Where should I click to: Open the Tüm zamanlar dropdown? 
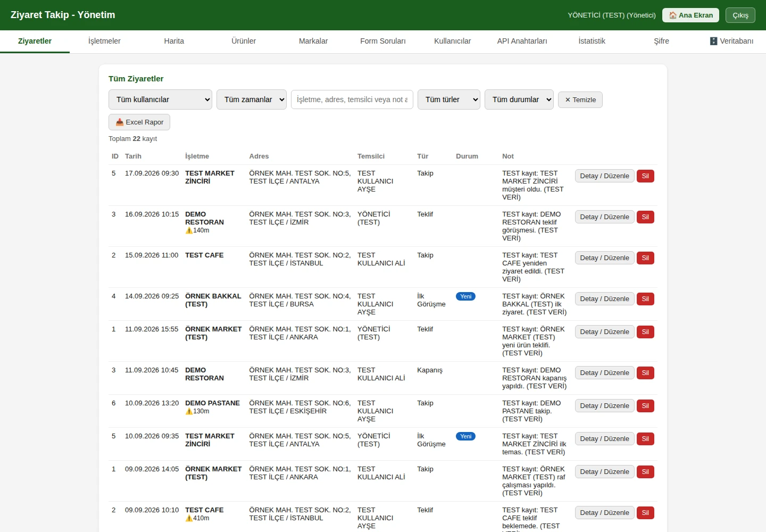click(x=252, y=99)
